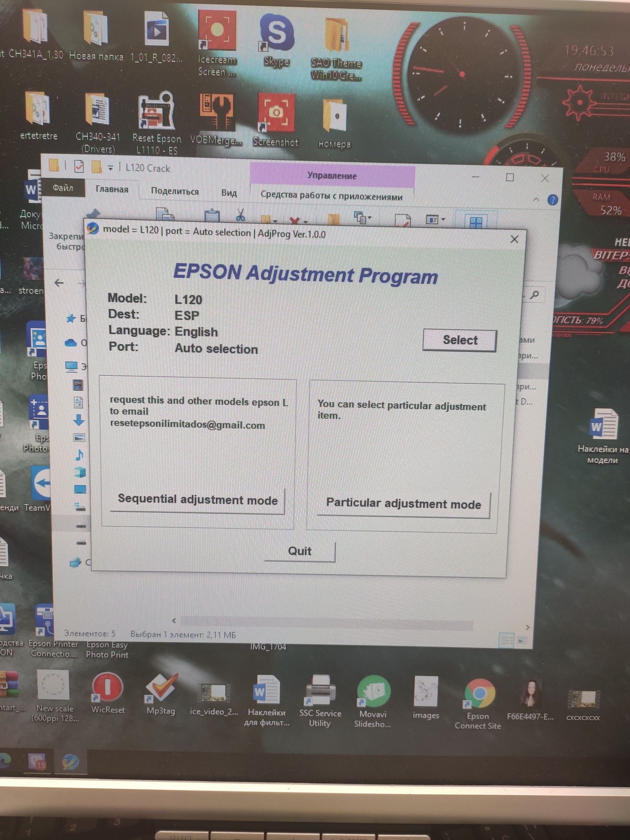630x840 pixels.
Task: Open the номера desktop folder
Action: pyautogui.click(x=334, y=124)
